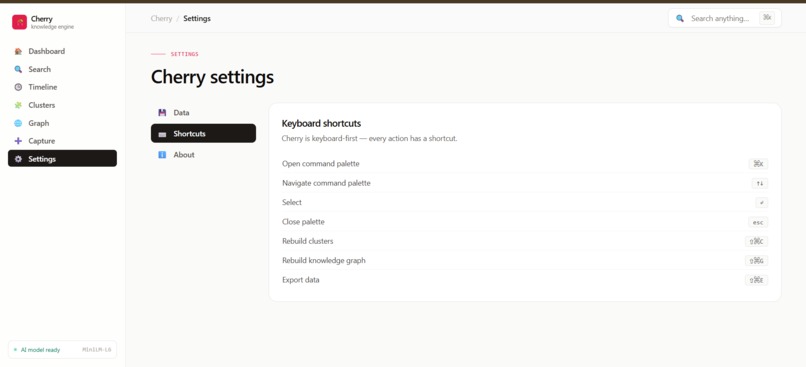Click the pink SETTINGS section label

point(185,54)
